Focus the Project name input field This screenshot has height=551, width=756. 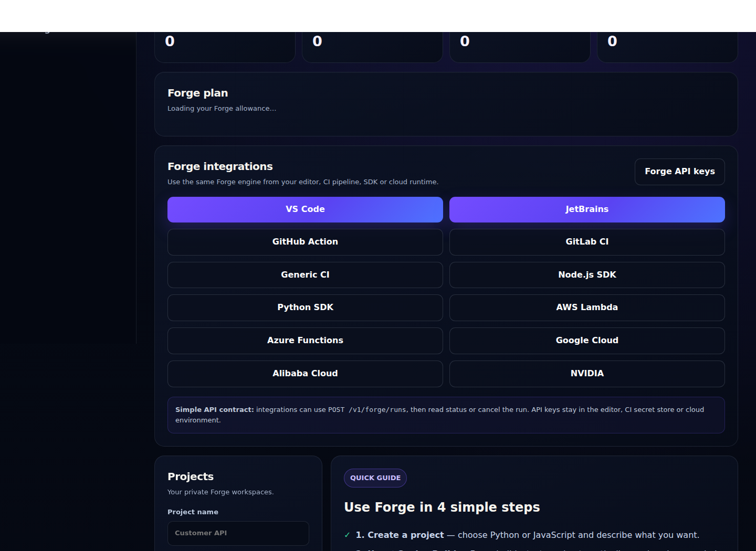pyautogui.click(x=238, y=533)
